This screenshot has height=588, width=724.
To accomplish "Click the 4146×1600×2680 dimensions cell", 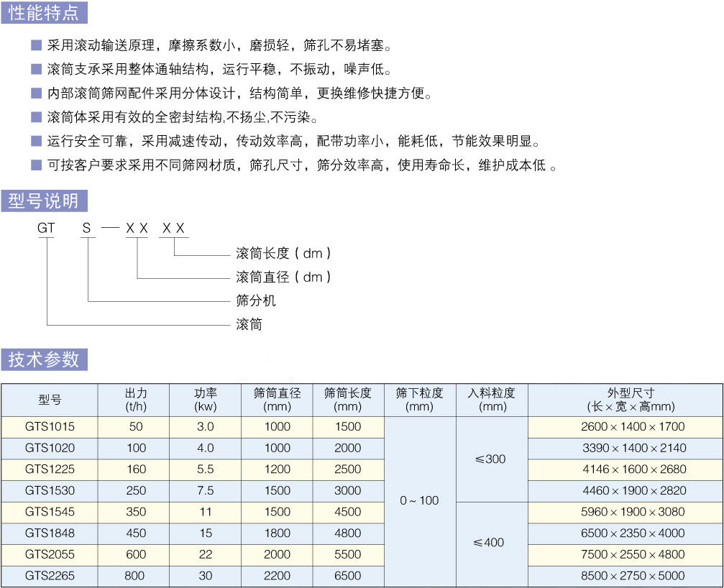I will tap(626, 469).
